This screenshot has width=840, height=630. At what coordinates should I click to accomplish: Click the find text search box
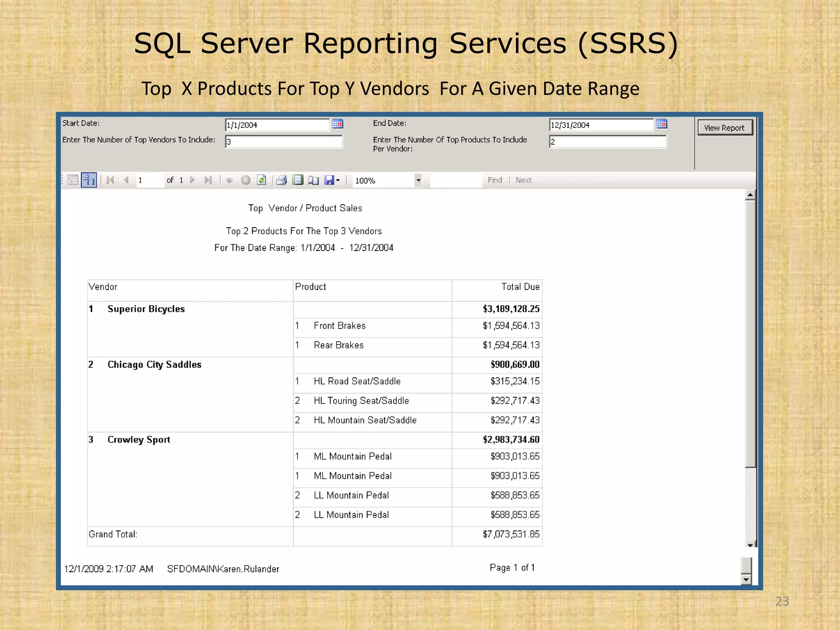tap(456, 180)
